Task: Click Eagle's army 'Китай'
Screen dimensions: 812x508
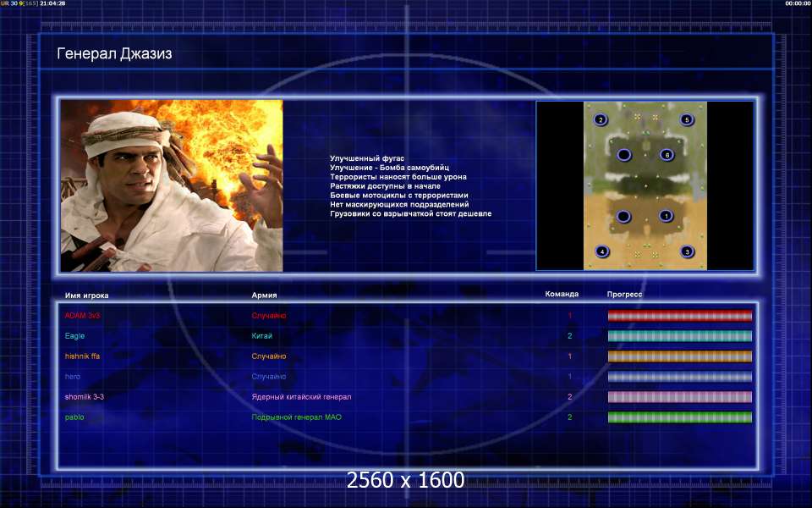Action: click(x=261, y=336)
